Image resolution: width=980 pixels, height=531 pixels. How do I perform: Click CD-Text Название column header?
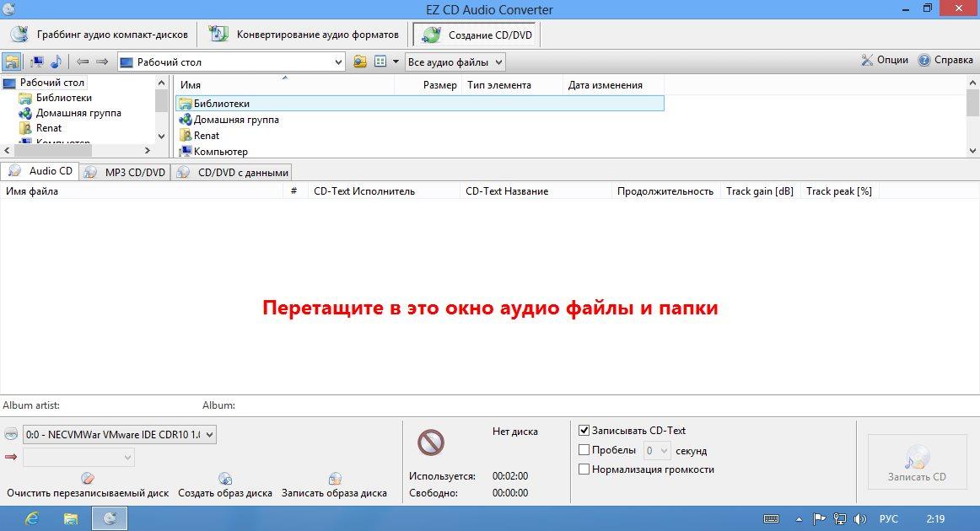coord(536,191)
